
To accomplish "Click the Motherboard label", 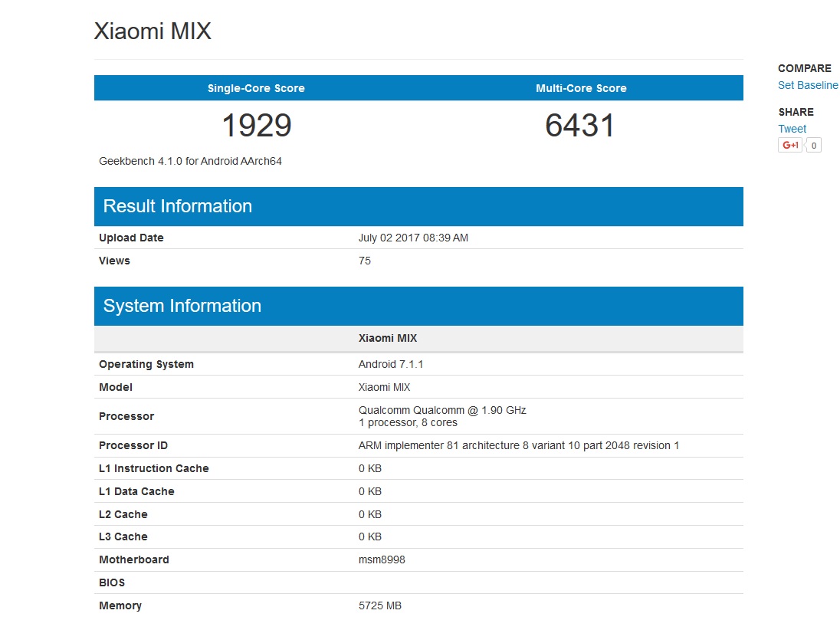I will (134, 559).
